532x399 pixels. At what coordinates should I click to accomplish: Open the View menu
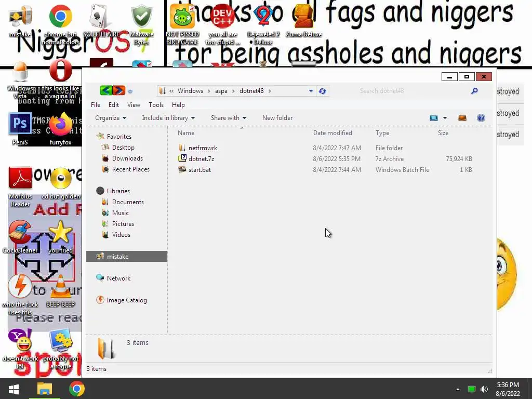click(x=134, y=105)
